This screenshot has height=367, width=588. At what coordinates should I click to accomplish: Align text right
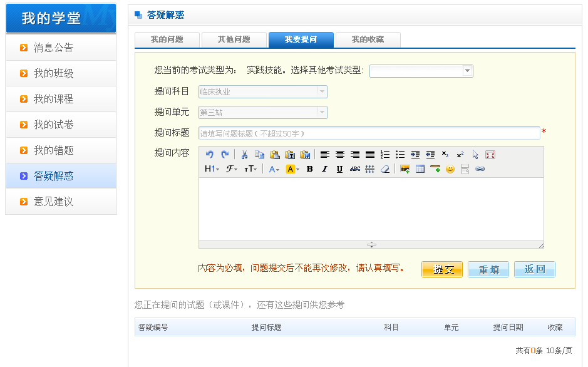click(355, 155)
